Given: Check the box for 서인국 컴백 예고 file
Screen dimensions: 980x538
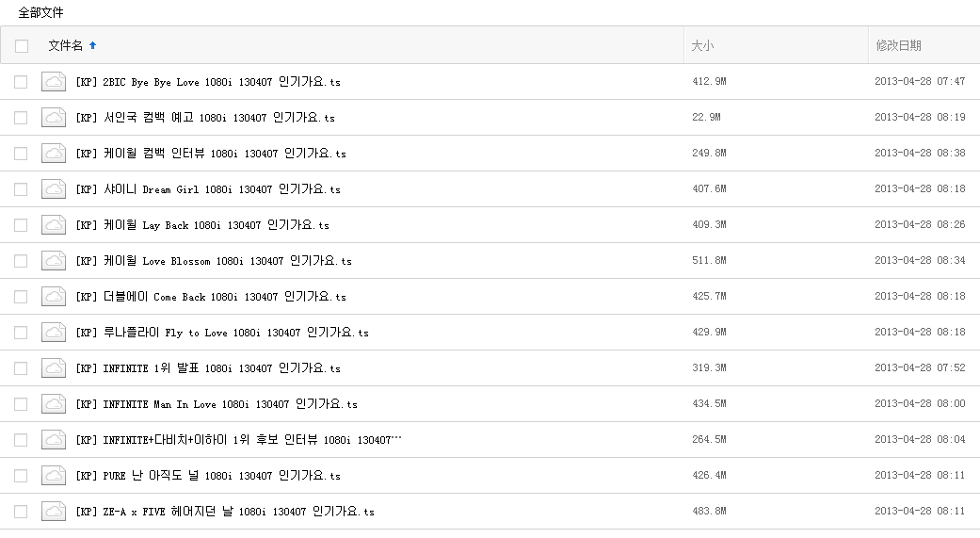Looking at the screenshot, I should pyautogui.click(x=21, y=118).
